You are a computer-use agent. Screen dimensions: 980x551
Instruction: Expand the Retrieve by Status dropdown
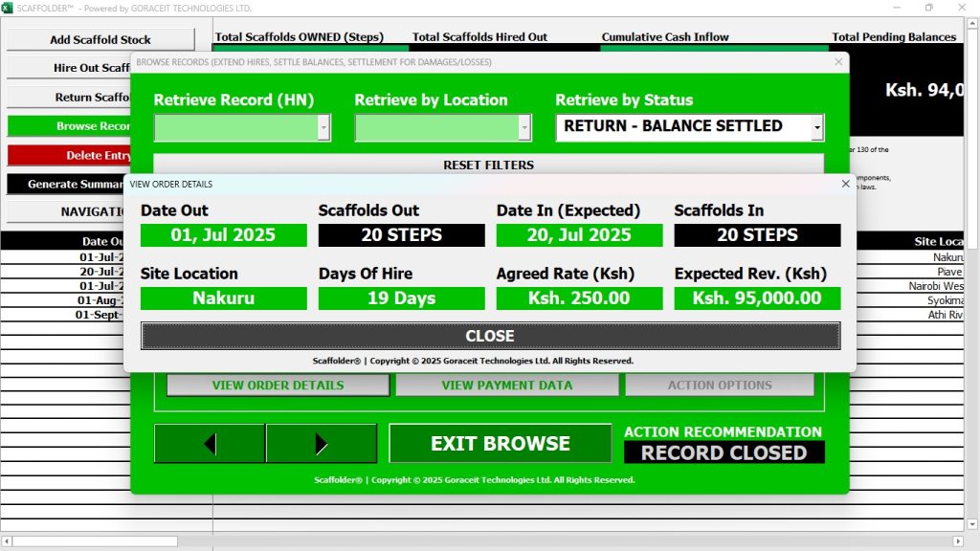pos(816,127)
